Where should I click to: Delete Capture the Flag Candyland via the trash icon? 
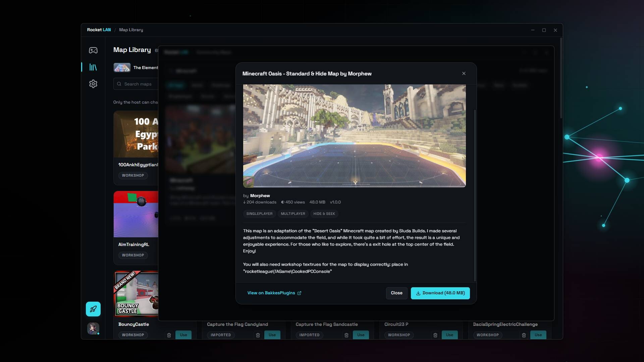coord(258,335)
